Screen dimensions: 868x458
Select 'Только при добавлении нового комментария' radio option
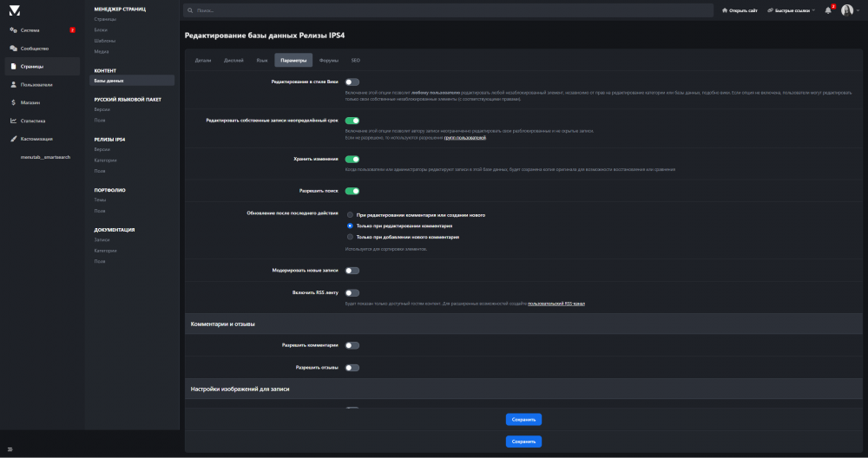click(350, 236)
